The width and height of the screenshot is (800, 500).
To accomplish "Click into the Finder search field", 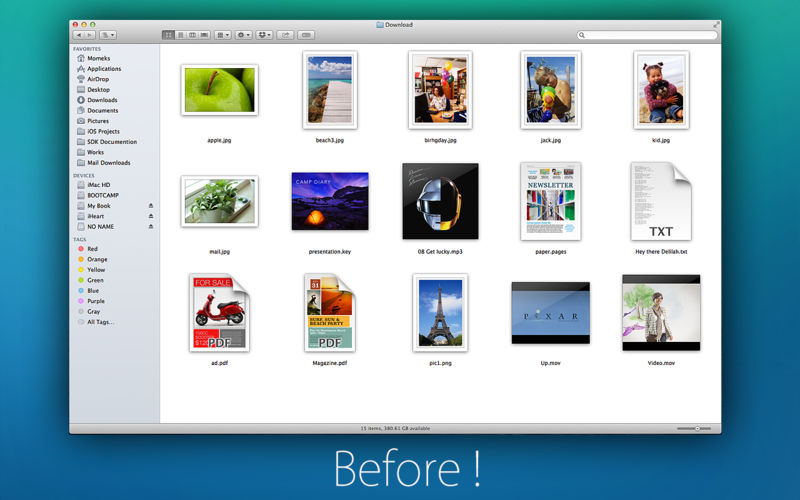I will [647, 35].
